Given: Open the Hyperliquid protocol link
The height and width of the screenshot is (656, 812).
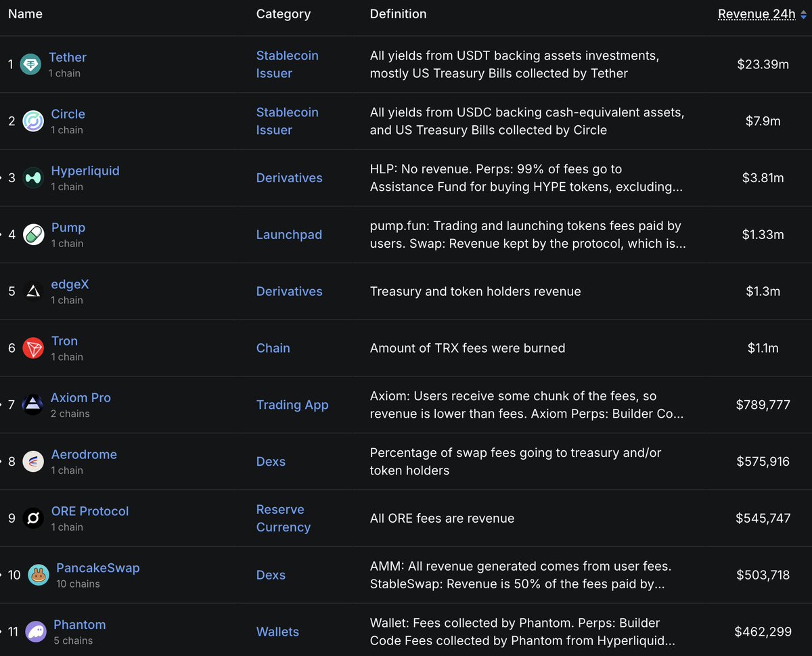Looking at the screenshot, I should click(x=85, y=171).
